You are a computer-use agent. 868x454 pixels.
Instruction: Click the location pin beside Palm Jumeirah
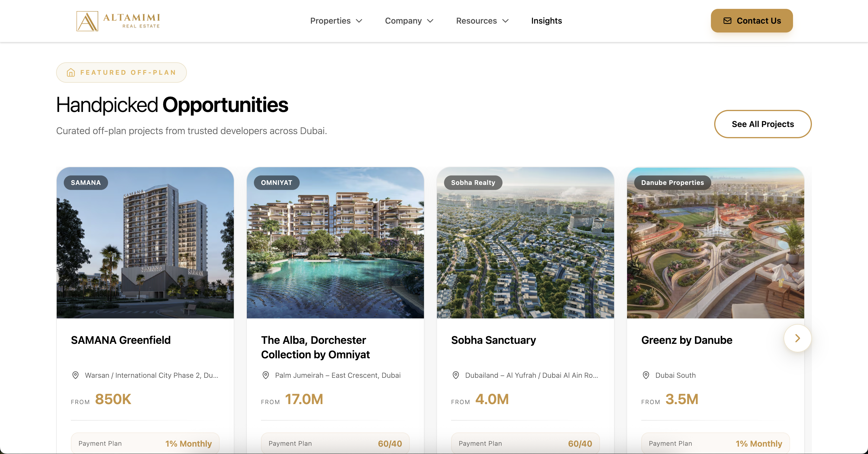coord(265,375)
